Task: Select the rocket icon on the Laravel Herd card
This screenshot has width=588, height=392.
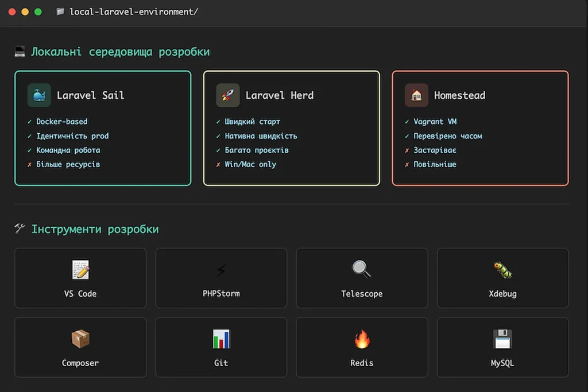Action: pyautogui.click(x=227, y=95)
